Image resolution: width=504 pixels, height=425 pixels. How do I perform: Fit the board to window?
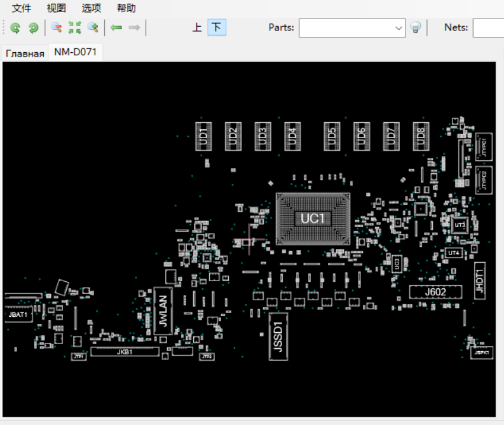point(75,28)
